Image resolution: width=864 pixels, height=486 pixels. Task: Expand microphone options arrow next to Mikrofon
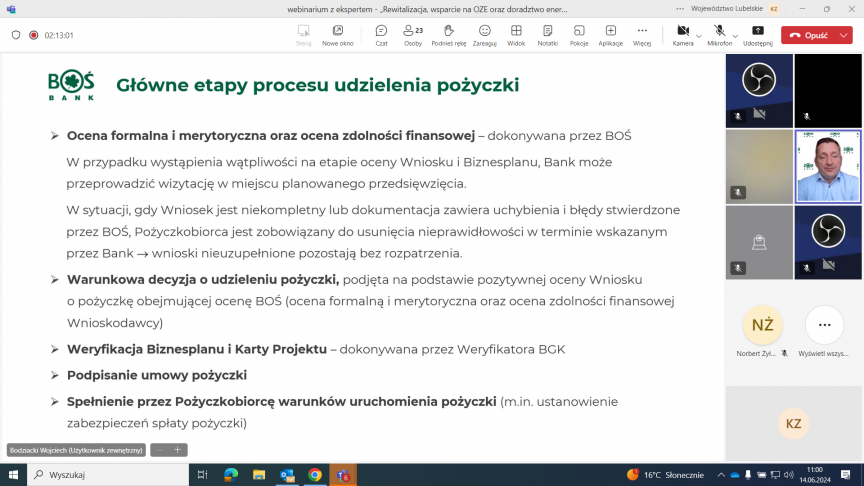tap(735, 36)
